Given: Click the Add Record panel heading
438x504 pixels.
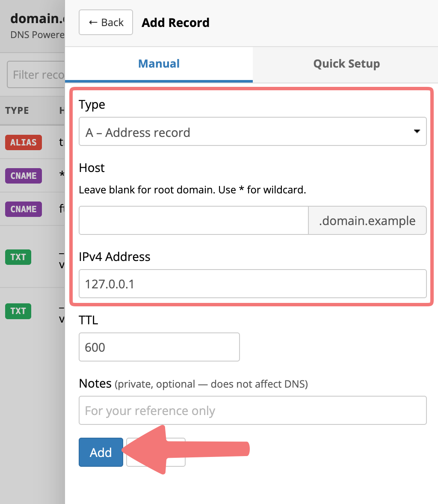Looking at the screenshot, I should pos(175,23).
